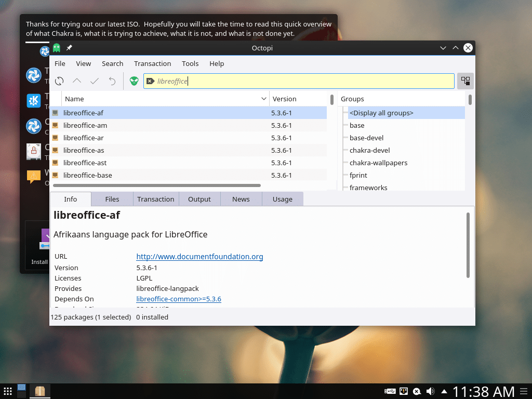Open the File menu
This screenshot has height=399, width=532.
60,63
